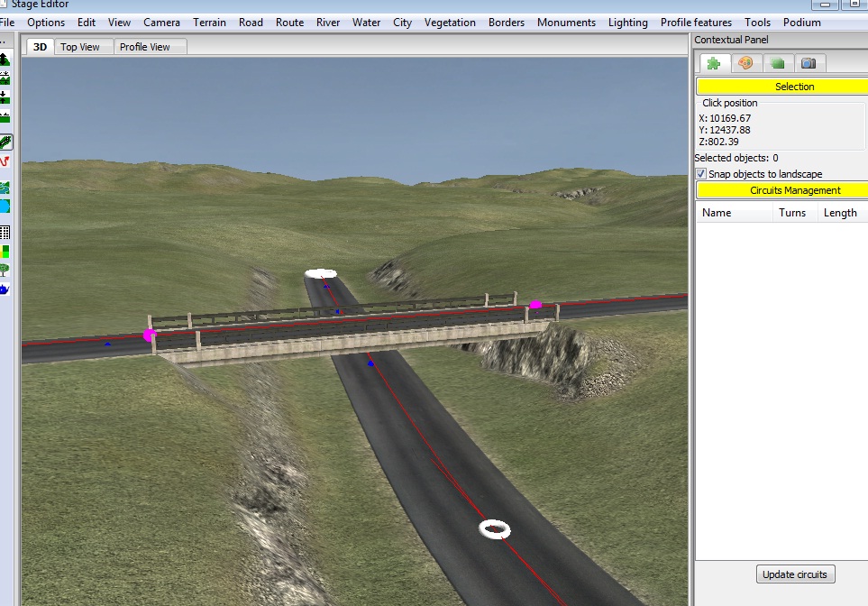Choose the grid tool icon
Screen dimensions: 868x606
click(x=5, y=232)
